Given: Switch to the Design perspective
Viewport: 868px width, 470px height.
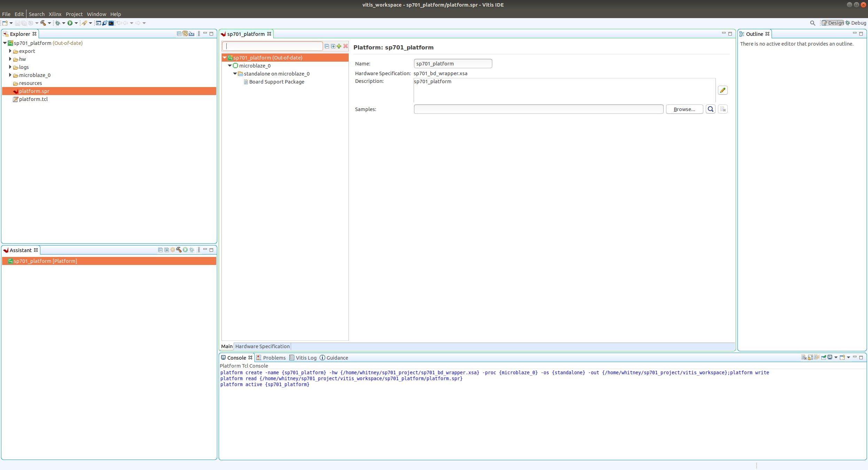Looking at the screenshot, I should pos(833,23).
